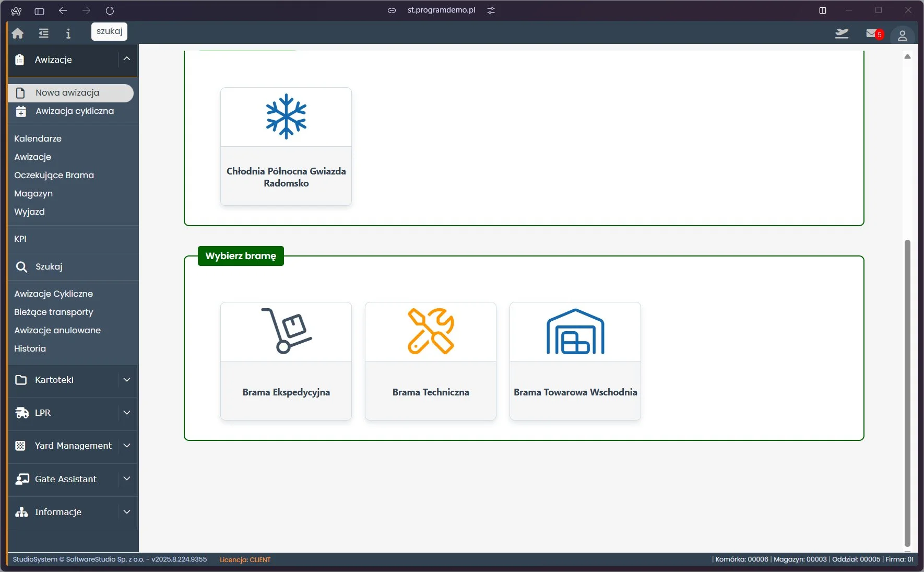The height and width of the screenshot is (572, 924).
Task: Collapse the Awizacje section chevron
Action: click(127, 59)
